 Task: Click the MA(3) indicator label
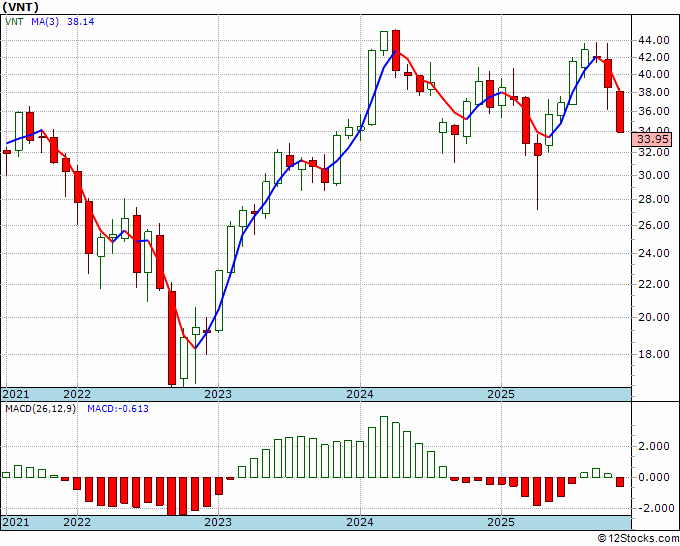[x=45, y=22]
